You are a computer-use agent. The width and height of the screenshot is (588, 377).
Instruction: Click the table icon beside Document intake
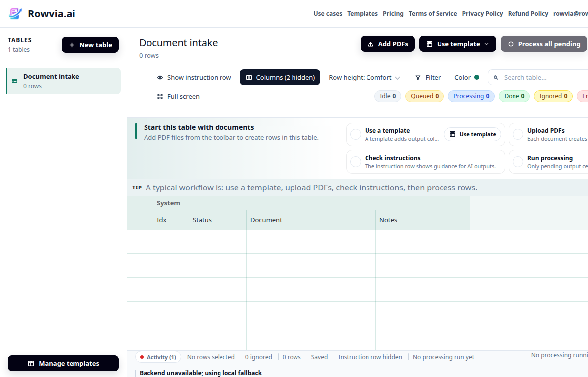pos(14,81)
